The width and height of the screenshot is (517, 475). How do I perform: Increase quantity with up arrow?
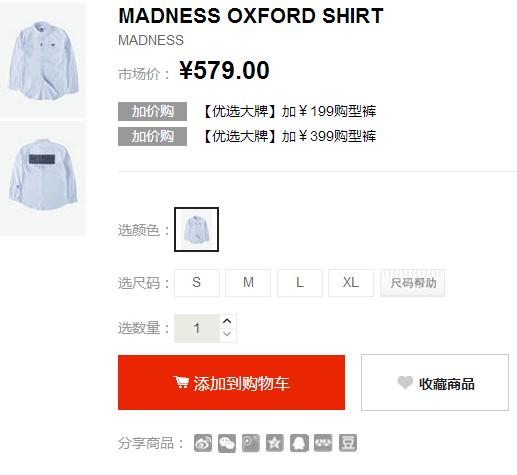coord(228,321)
